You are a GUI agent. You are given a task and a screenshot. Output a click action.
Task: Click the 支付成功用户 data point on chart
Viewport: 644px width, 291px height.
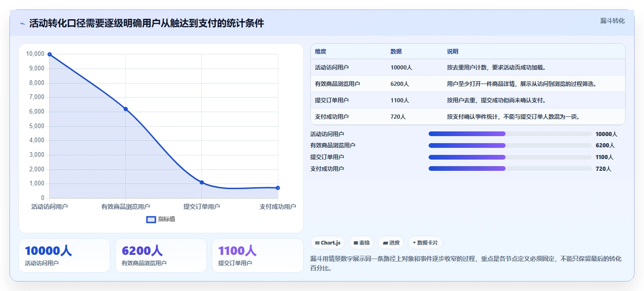[x=278, y=188]
